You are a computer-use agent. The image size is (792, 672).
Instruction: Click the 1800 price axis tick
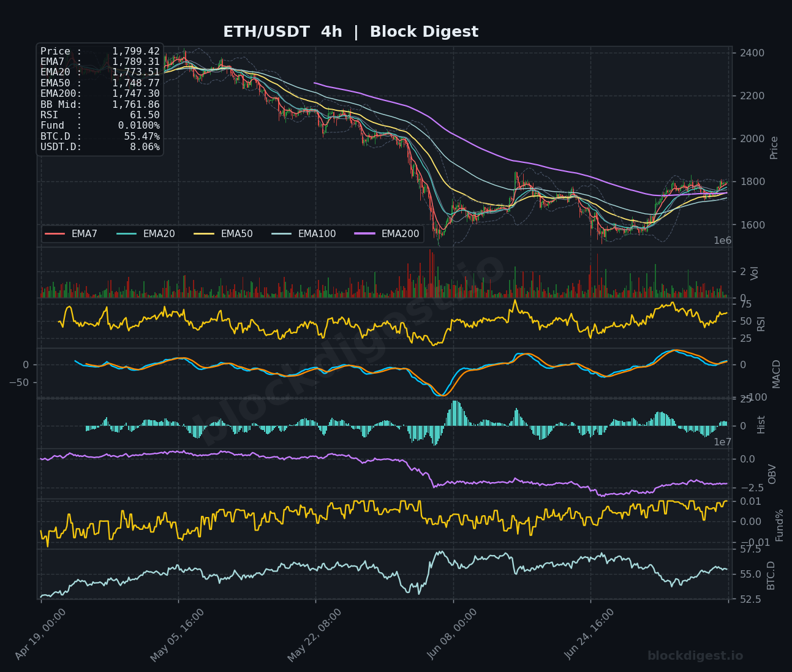[x=752, y=182]
